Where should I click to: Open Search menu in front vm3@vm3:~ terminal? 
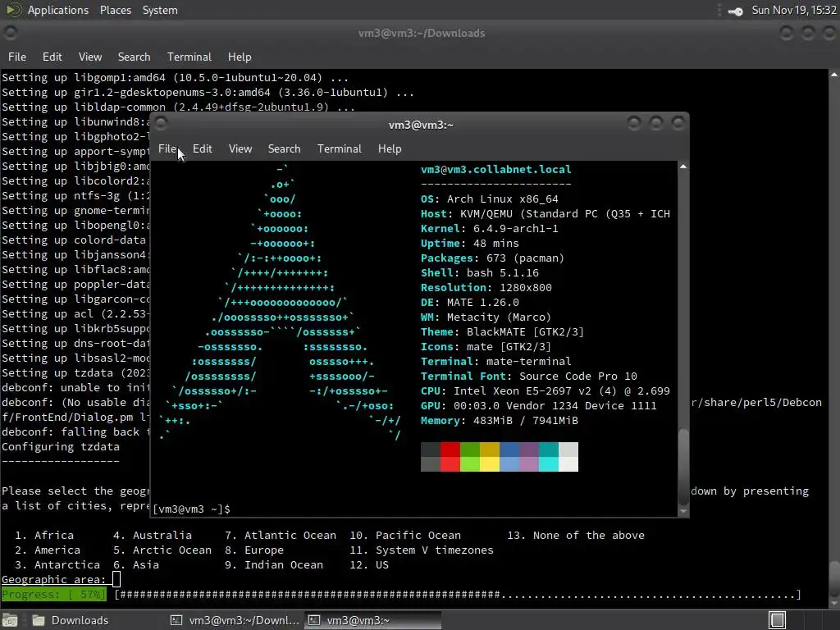[x=284, y=149]
